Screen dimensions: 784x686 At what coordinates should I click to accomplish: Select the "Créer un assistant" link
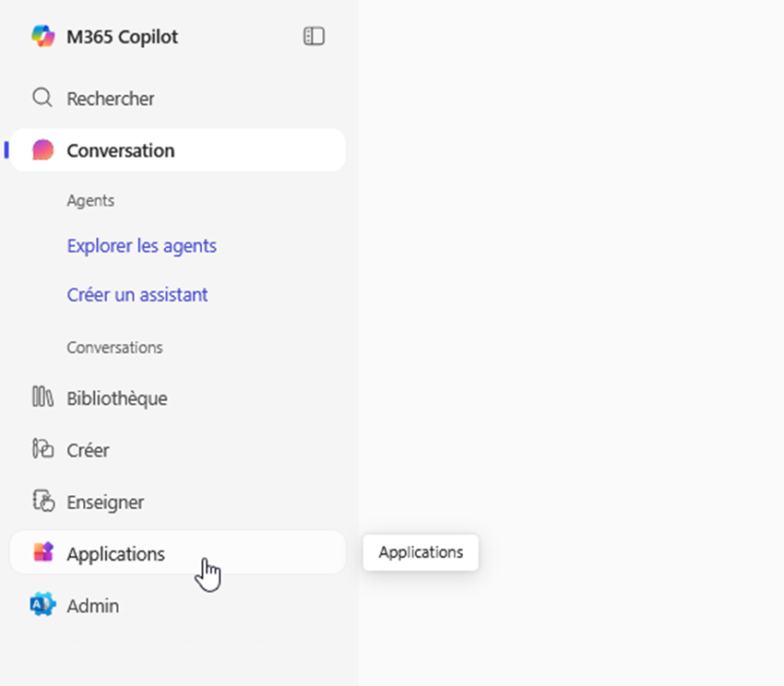tap(137, 295)
